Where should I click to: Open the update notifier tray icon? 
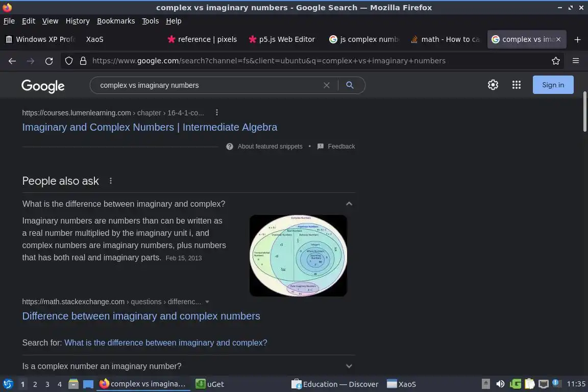pyautogui.click(x=556, y=383)
